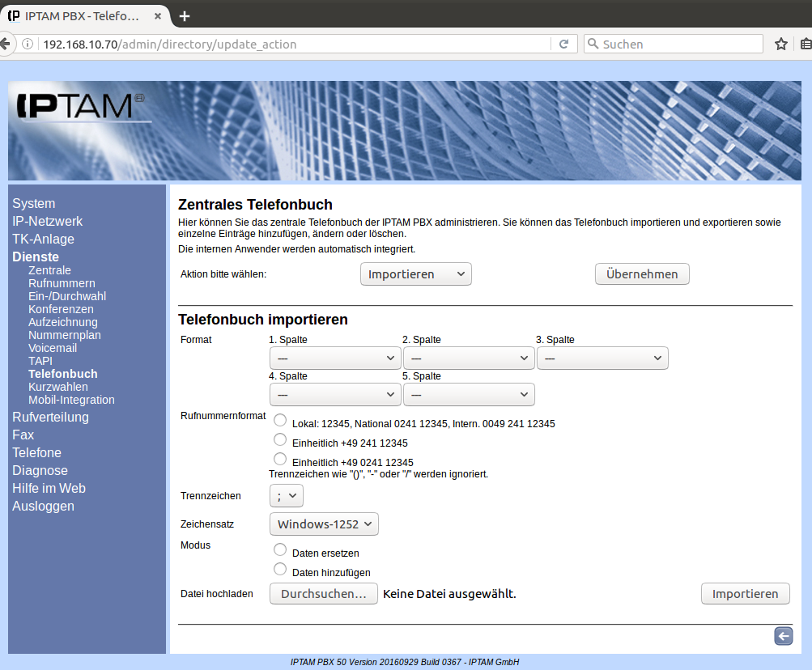Choose 'Daten ersetzen' mode option
Viewport: 812px width, 670px height.
click(280, 550)
